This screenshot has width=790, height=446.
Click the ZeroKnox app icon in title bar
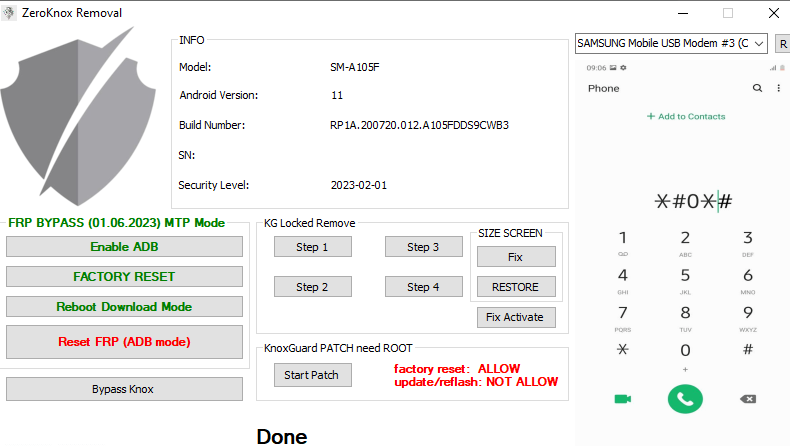pyautogui.click(x=9, y=13)
